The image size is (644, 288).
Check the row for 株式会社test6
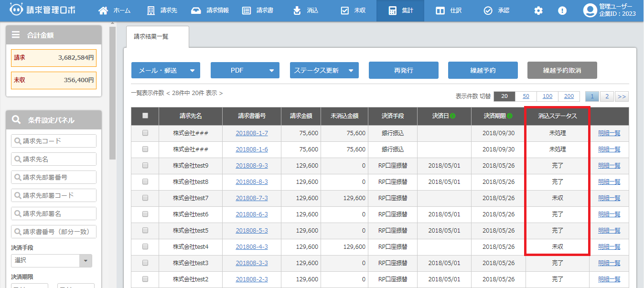[145, 214]
